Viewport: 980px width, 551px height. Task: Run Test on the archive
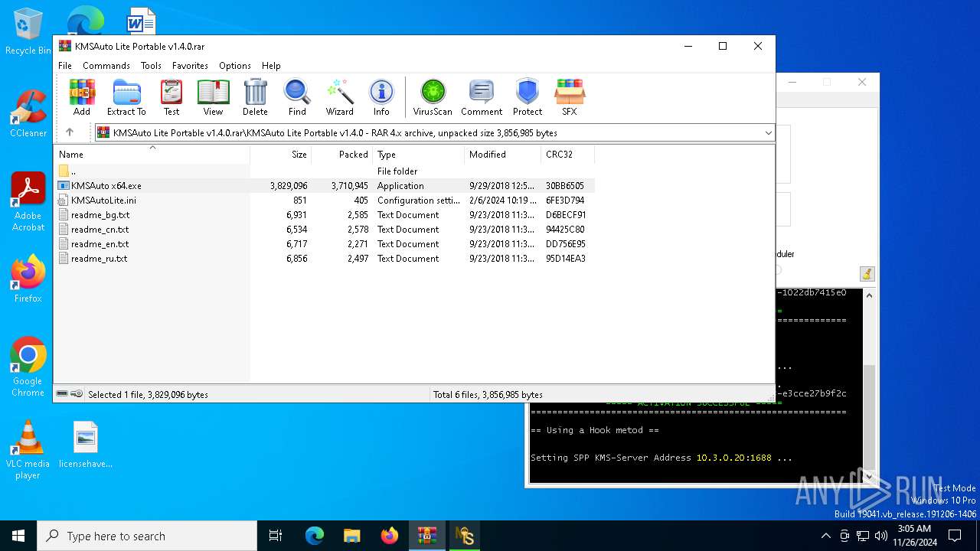click(x=171, y=97)
